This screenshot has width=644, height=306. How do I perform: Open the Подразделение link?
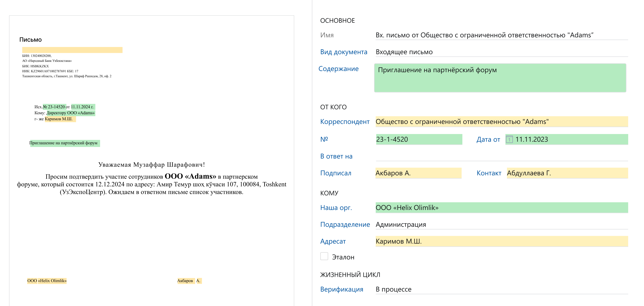pyautogui.click(x=345, y=225)
